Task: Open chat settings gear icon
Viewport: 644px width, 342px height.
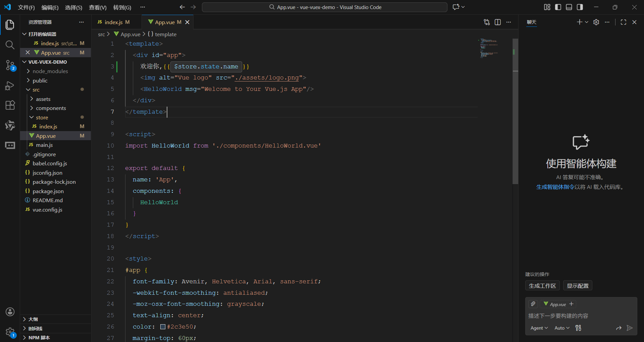Action: click(x=596, y=22)
